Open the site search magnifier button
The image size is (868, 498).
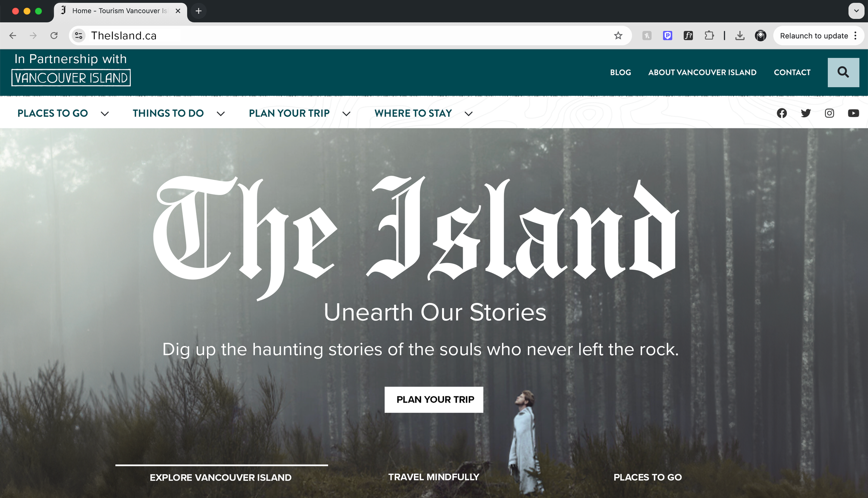(843, 72)
